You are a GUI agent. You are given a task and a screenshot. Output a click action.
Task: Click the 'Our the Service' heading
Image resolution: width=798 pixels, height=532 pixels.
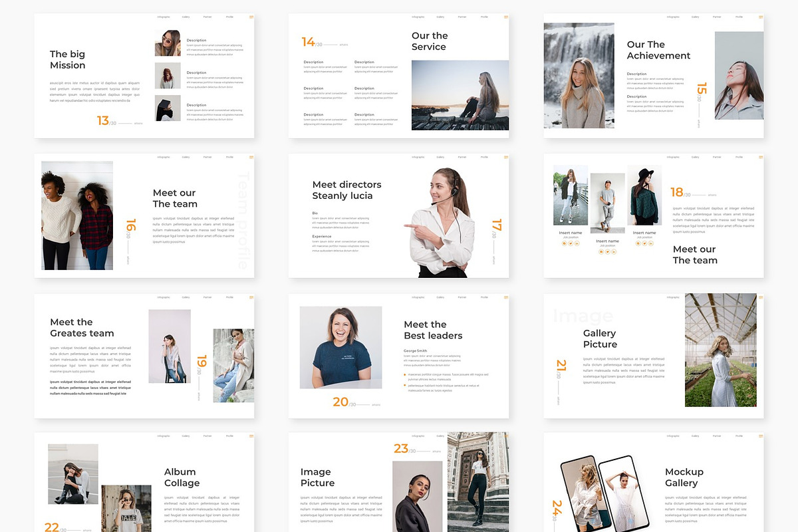[x=430, y=41]
